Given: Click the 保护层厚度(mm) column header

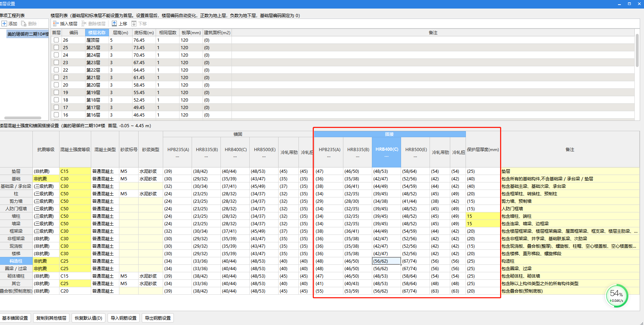Looking at the screenshot, I should [483, 149].
